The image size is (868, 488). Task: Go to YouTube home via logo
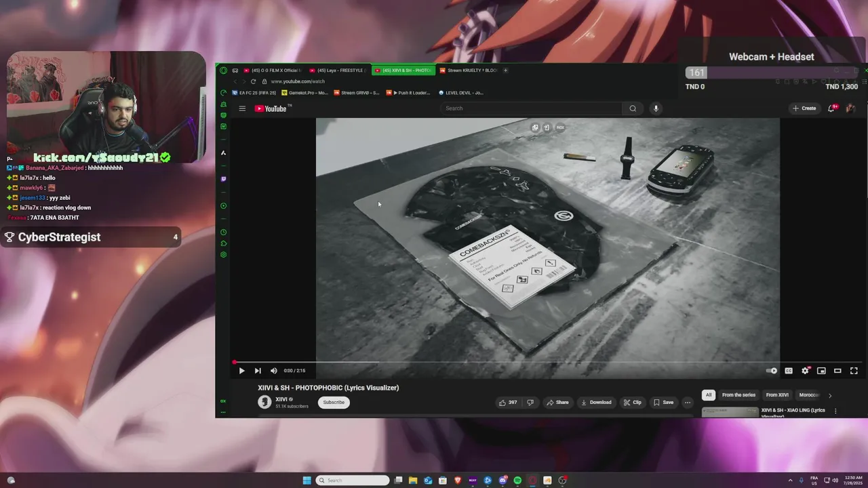(x=273, y=108)
